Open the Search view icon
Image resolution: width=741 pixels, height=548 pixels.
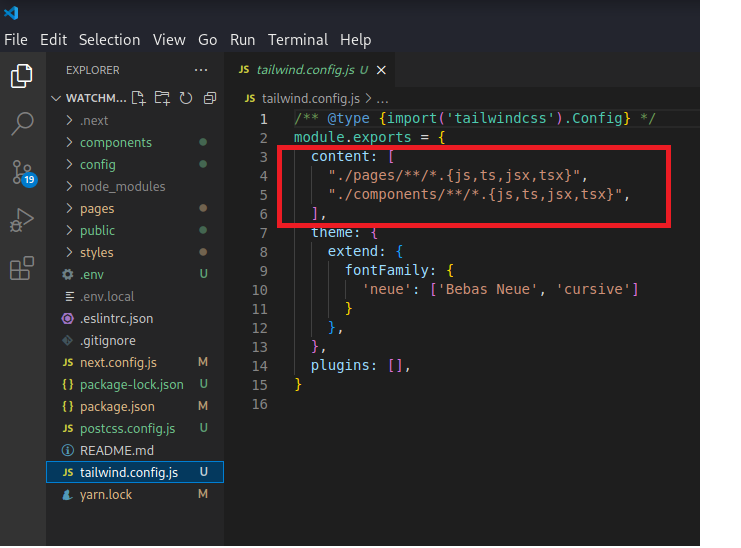[22, 124]
